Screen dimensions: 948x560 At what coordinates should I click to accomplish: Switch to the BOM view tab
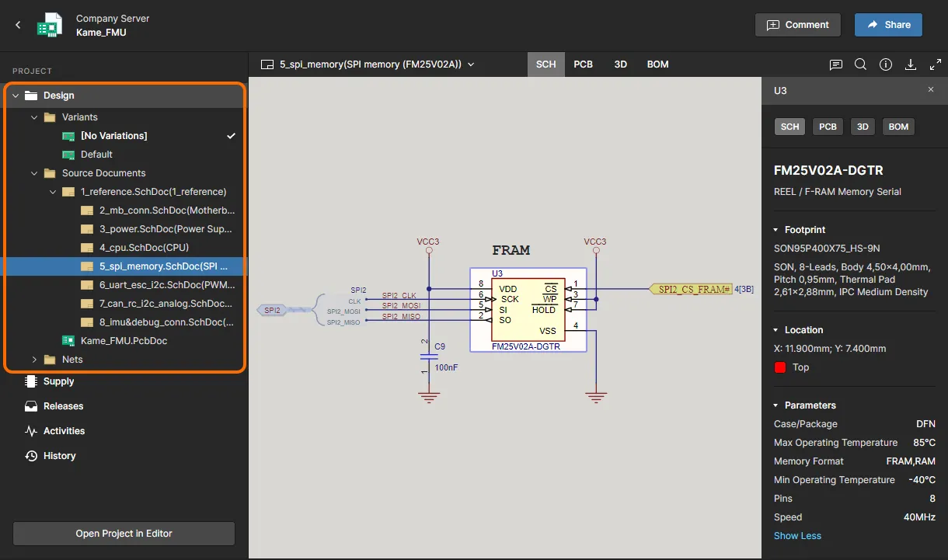(x=658, y=64)
